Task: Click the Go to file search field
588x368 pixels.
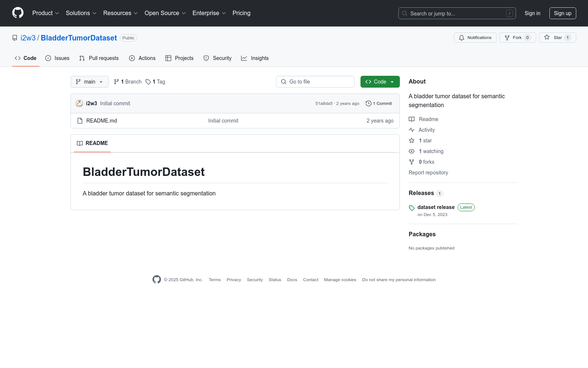Action: [x=315, y=82]
